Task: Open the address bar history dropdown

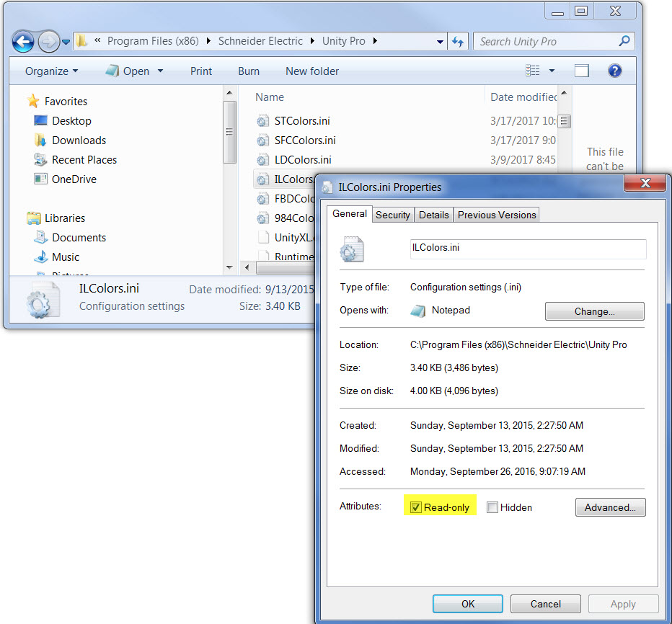Action: point(440,42)
